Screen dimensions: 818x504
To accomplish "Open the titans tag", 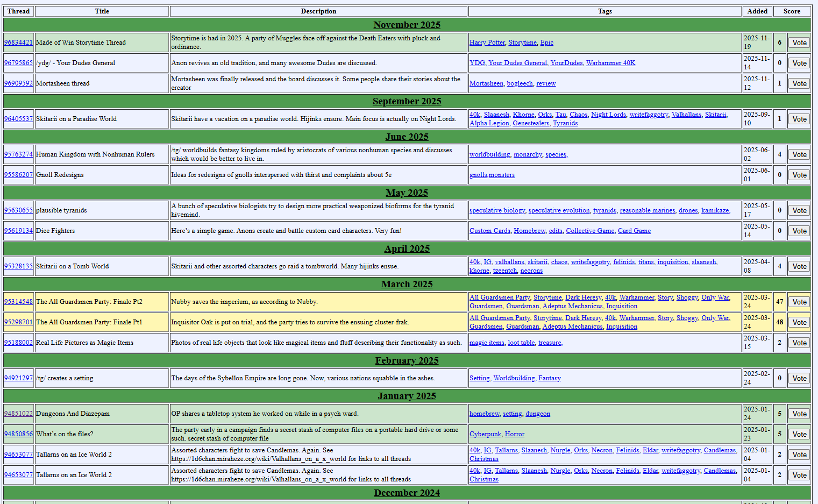I will click(646, 262).
